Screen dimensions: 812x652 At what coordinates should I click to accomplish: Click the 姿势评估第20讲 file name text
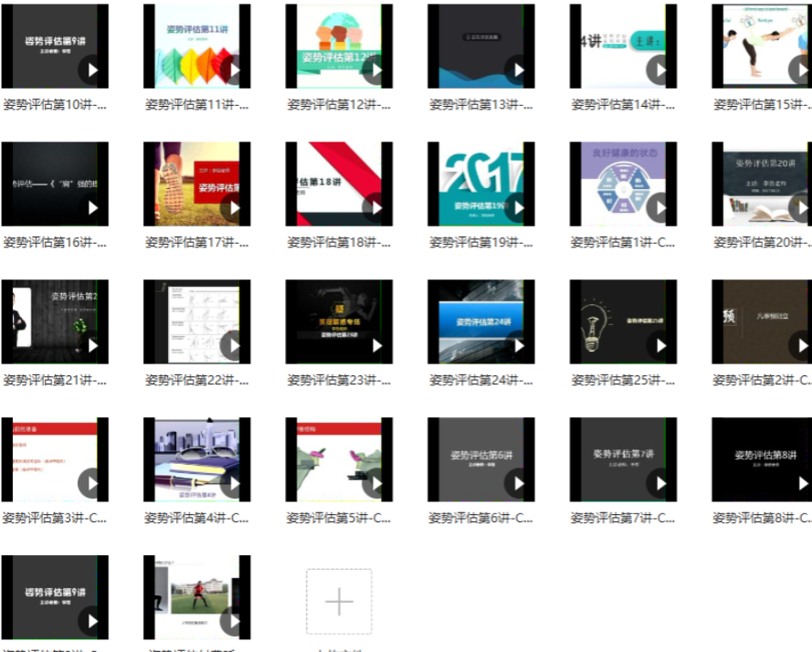[x=762, y=243]
